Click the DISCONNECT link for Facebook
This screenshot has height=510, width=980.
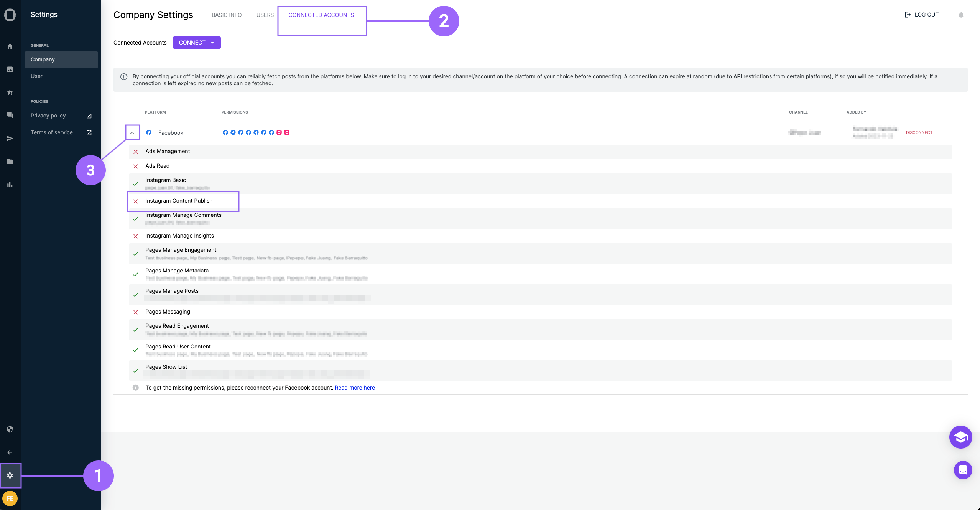tap(919, 132)
